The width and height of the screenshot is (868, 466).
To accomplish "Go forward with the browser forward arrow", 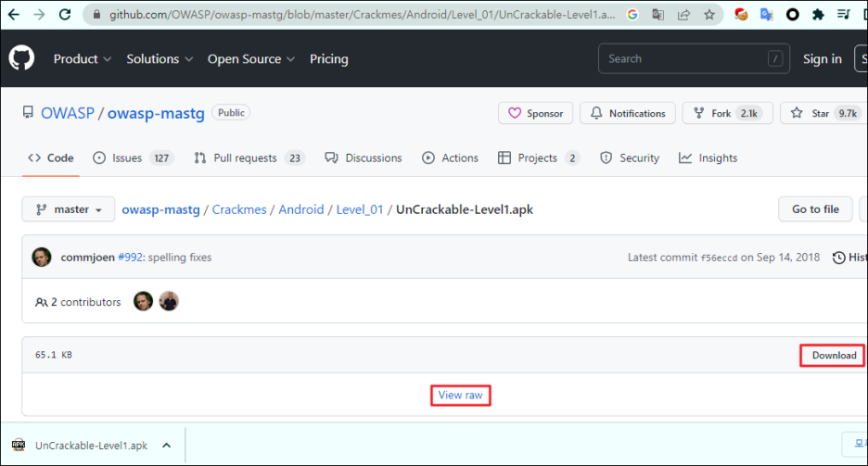I will 39,15.
